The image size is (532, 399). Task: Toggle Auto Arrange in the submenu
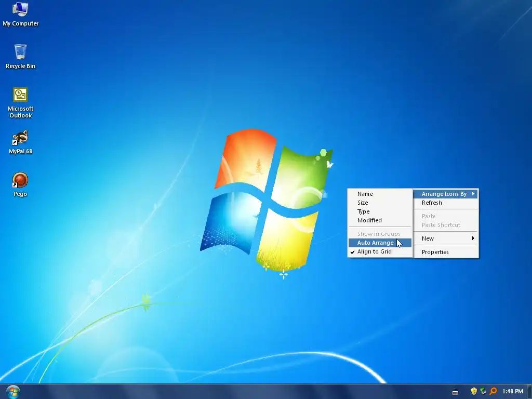click(x=380, y=243)
